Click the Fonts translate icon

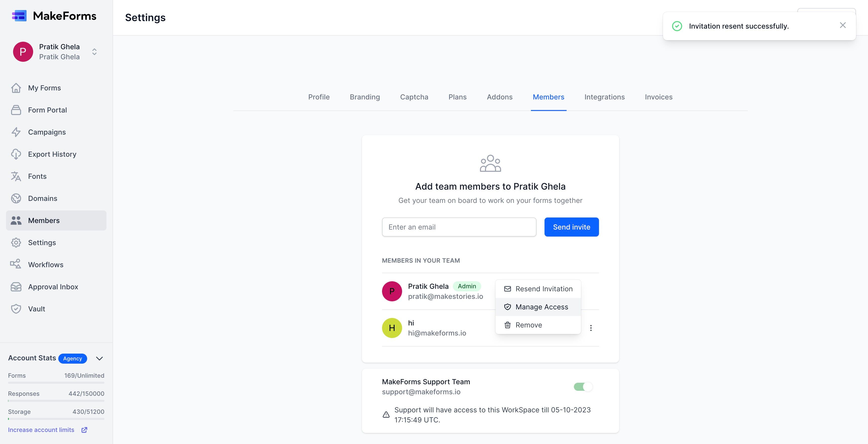click(16, 176)
